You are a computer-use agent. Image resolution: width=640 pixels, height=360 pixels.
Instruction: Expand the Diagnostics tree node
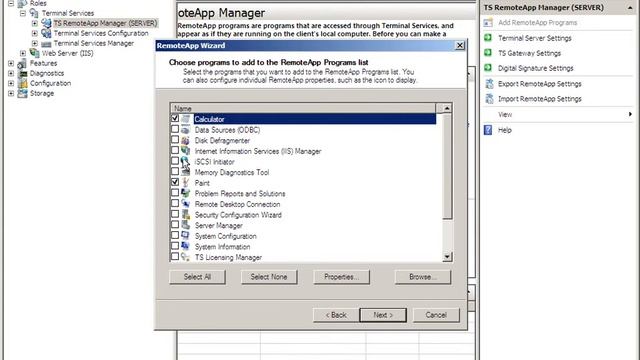pos(11,73)
